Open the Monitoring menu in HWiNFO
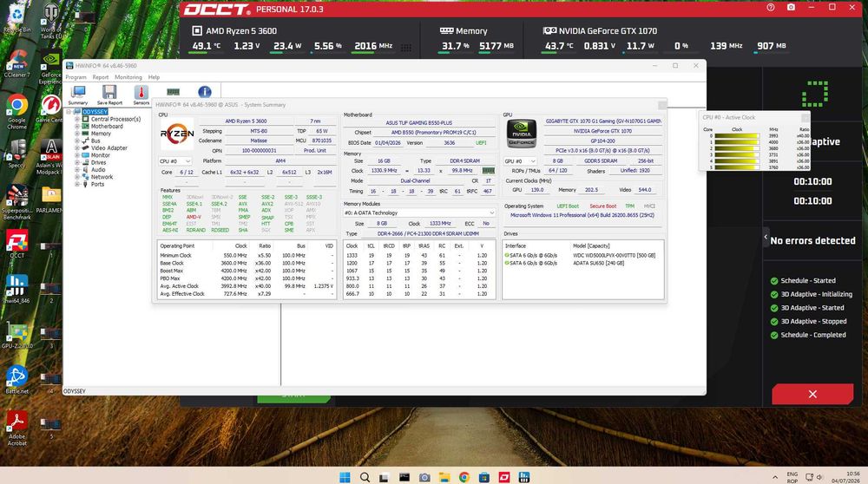 128,77
